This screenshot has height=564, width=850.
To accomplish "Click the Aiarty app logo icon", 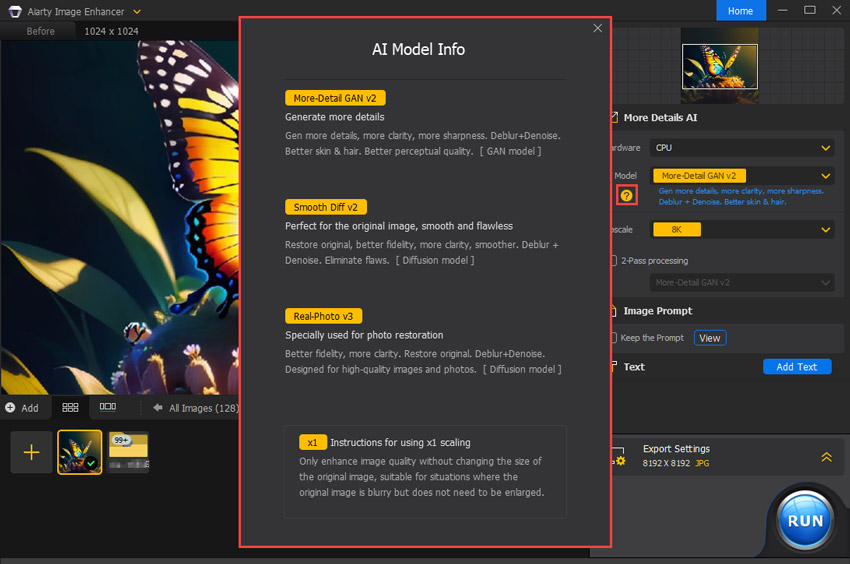I will (x=15, y=11).
